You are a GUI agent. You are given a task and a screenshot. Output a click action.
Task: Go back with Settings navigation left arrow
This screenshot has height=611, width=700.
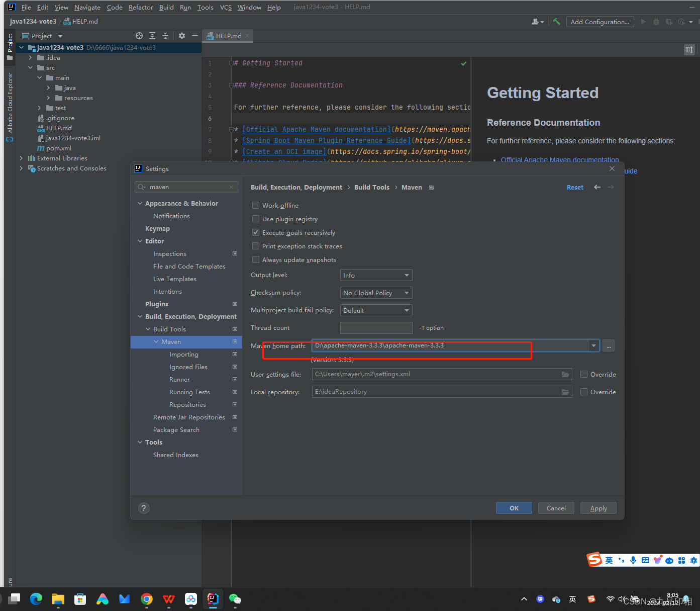(x=597, y=187)
